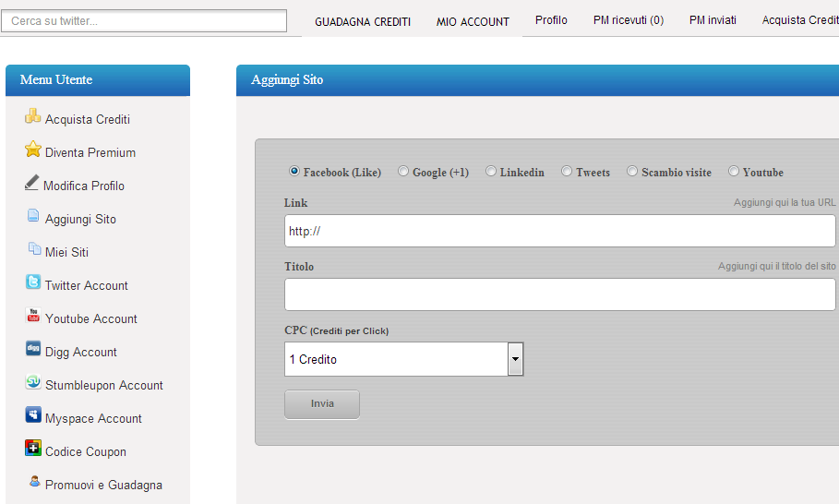Image resolution: width=839 pixels, height=504 pixels.
Task: Select the Tweets radio option
Action: 567,171
